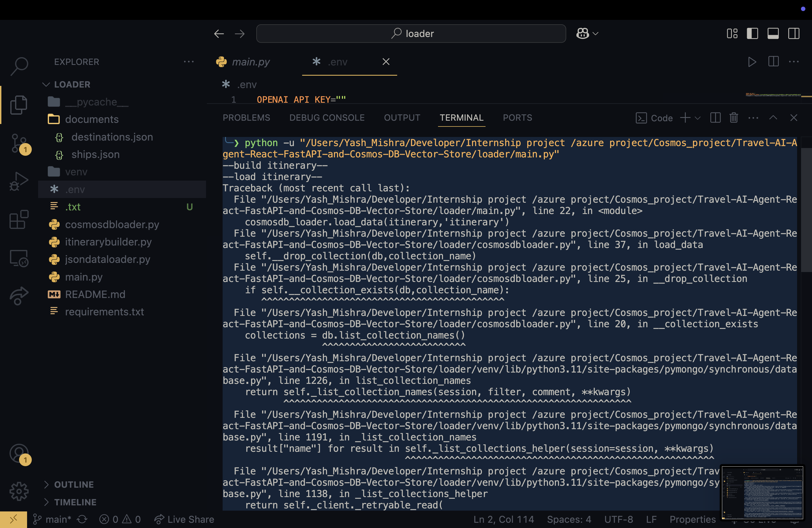Screen dimensions: 812x528
Task: Toggle the bottom panel visibility
Action: pos(773,34)
